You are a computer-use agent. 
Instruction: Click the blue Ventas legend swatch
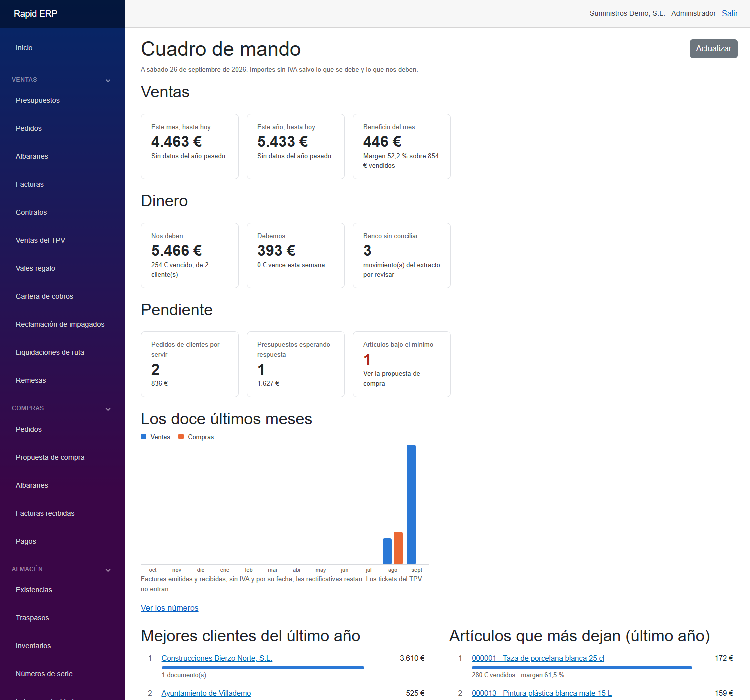coord(144,437)
